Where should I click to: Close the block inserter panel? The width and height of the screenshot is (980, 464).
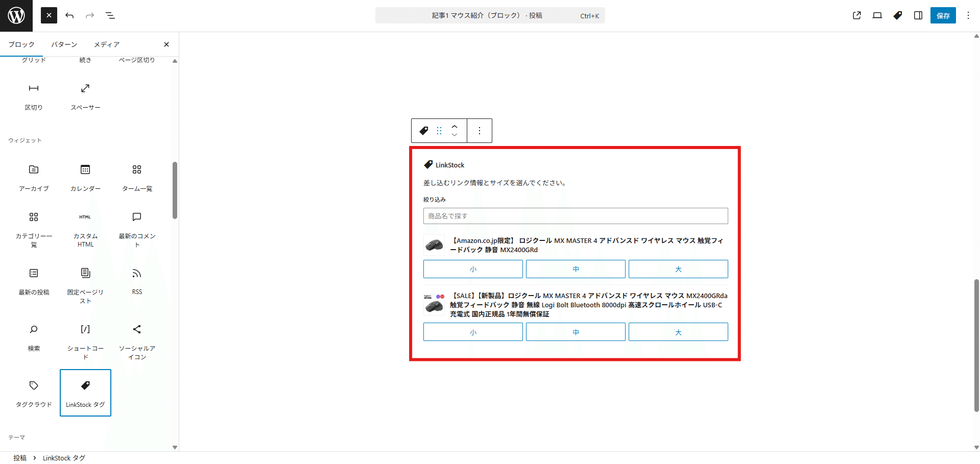point(166,44)
